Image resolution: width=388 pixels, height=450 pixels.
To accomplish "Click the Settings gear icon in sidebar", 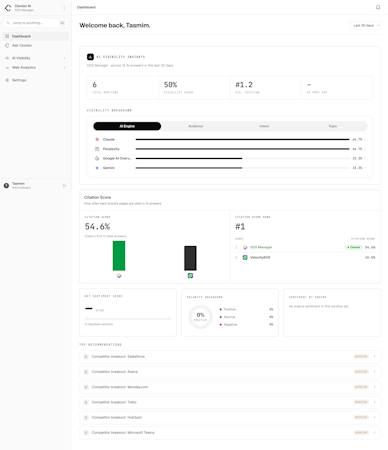I will [x=7, y=80].
